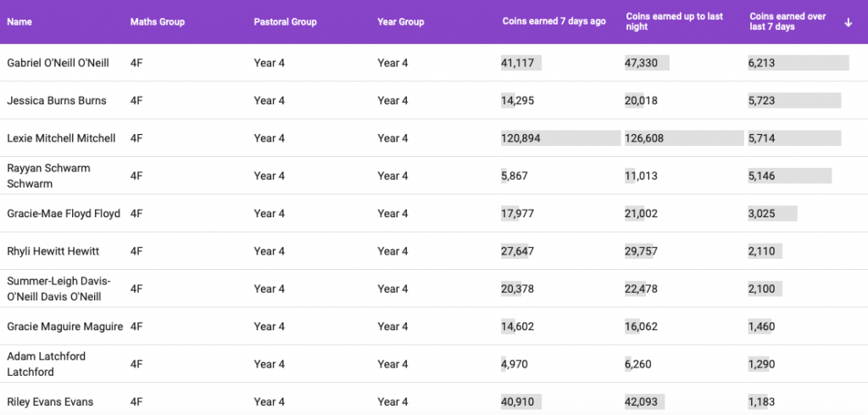Click the Year Group column header
Image resolution: width=868 pixels, height=415 pixels.
click(x=401, y=22)
